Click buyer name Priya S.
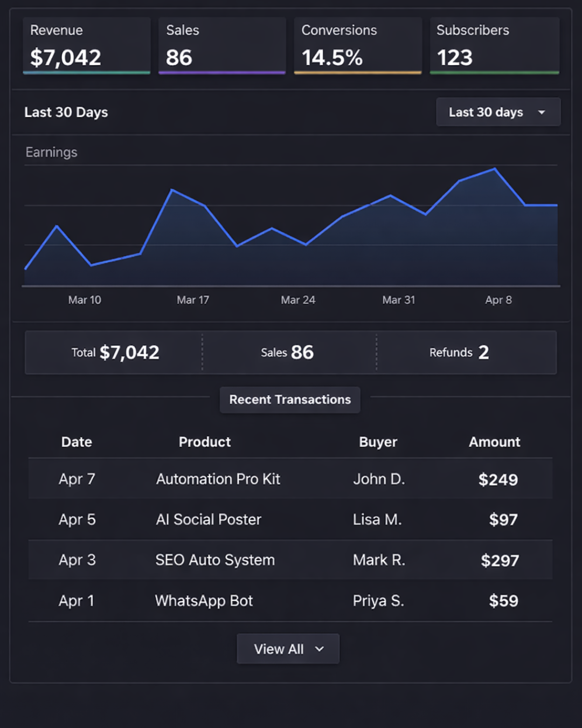 click(x=378, y=601)
